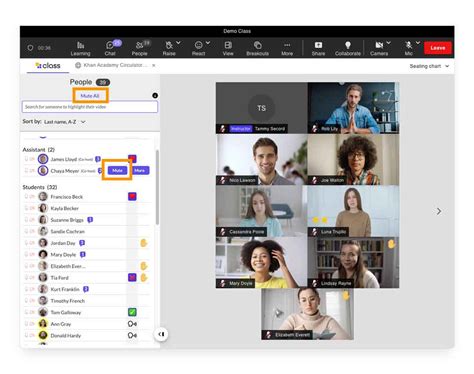This screenshot has width=474, height=374.
Task: Switch to the Class tab
Action: [48, 66]
